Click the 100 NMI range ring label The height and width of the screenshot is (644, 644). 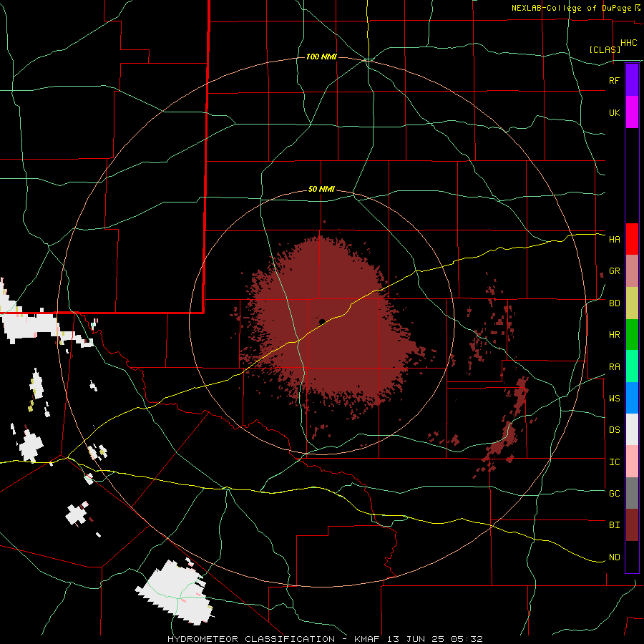(321, 57)
